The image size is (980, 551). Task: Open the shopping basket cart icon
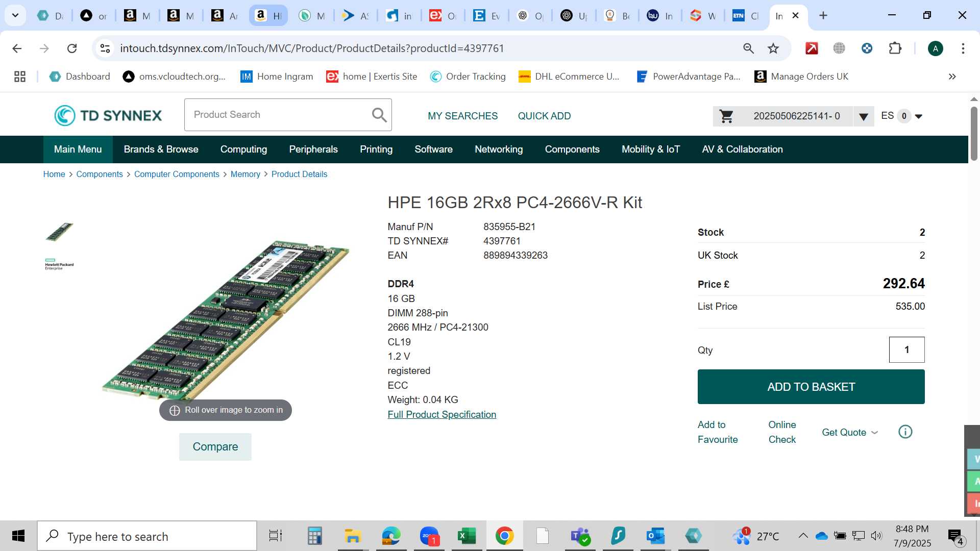pos(726,116)
